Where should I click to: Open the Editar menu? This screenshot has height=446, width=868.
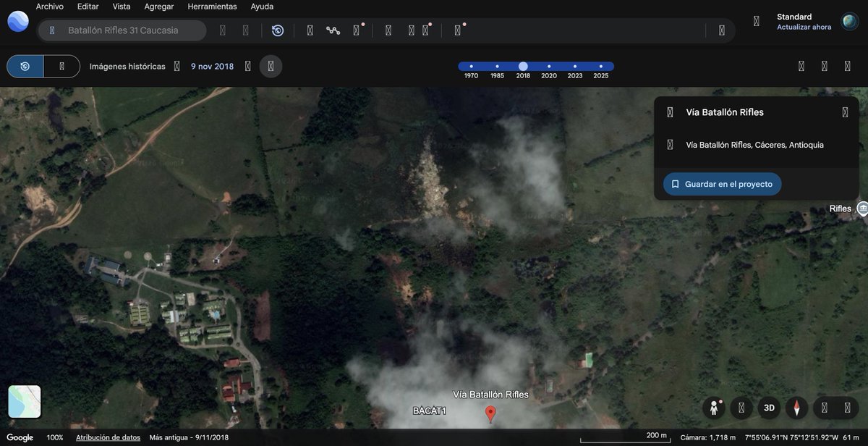[88, 7]
